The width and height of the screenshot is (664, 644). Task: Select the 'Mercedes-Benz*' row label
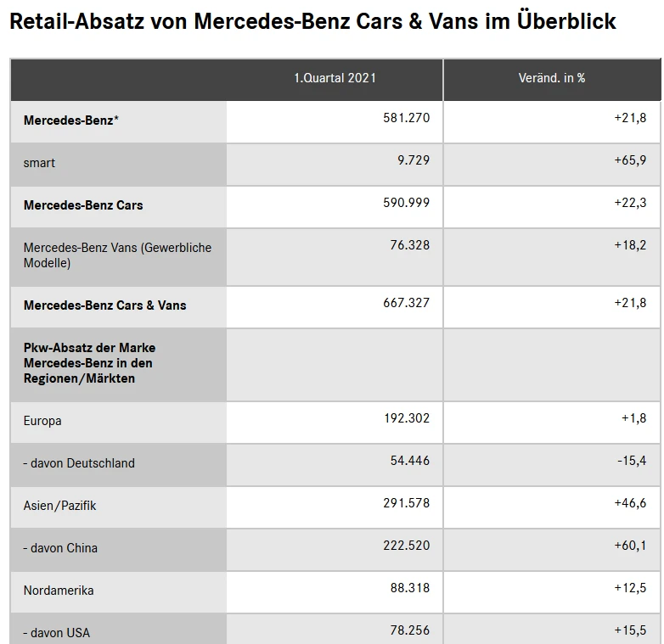point(71,120)
